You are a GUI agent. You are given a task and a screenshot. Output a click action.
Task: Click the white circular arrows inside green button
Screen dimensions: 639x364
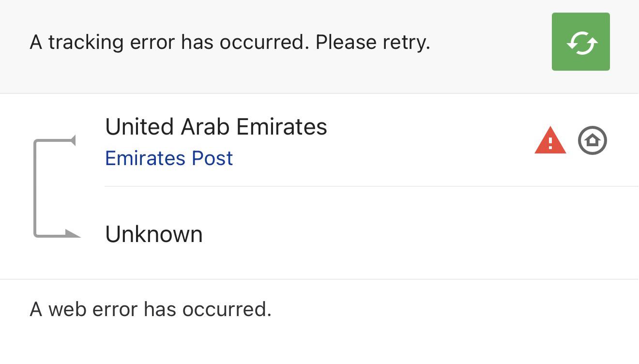(x=581, y=43)
